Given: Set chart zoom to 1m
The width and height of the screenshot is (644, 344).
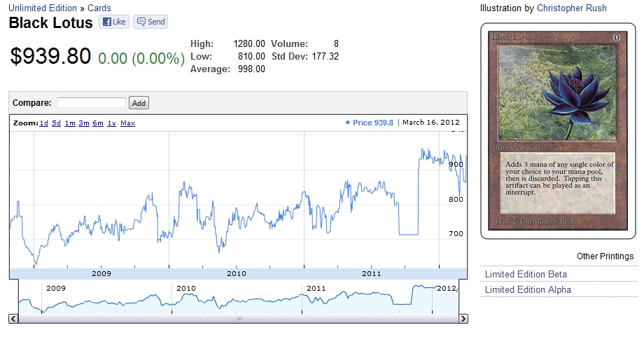Looking at the screenshot, I should [70, 123].
